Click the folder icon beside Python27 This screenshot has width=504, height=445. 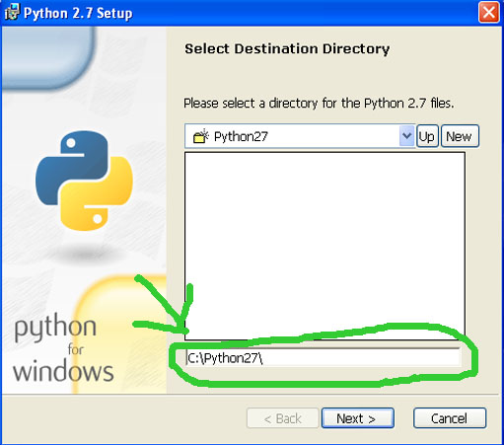point(201,136)
